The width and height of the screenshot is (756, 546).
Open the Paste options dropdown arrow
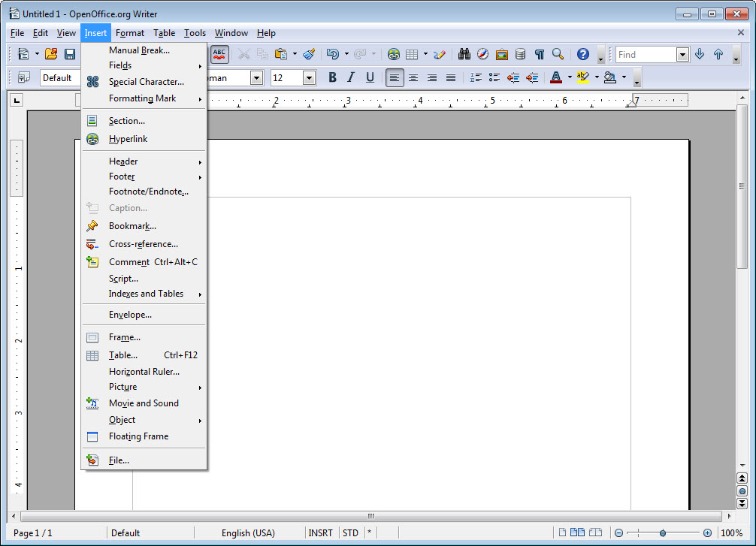coord(295,54)
